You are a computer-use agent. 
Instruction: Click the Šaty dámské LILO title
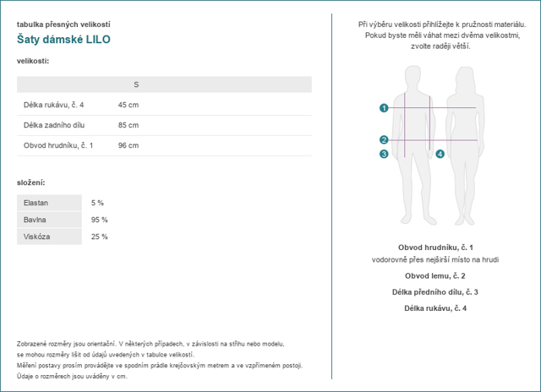(63, 40)
